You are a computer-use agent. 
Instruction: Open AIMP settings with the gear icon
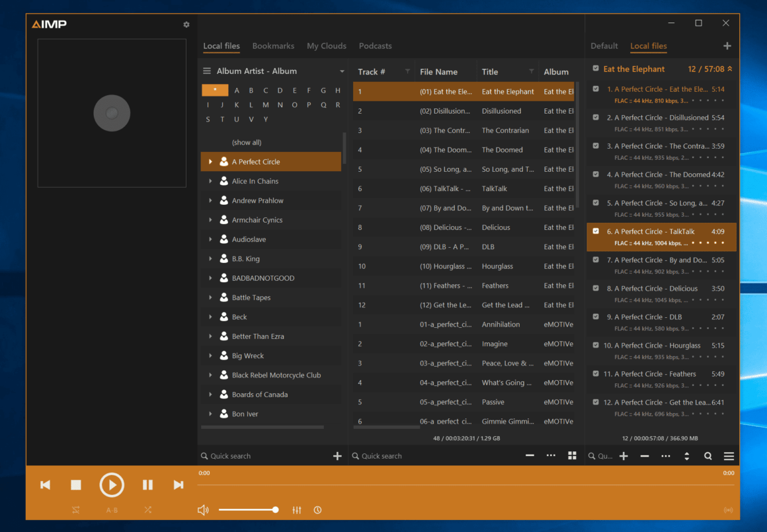[x=186, y=24]
